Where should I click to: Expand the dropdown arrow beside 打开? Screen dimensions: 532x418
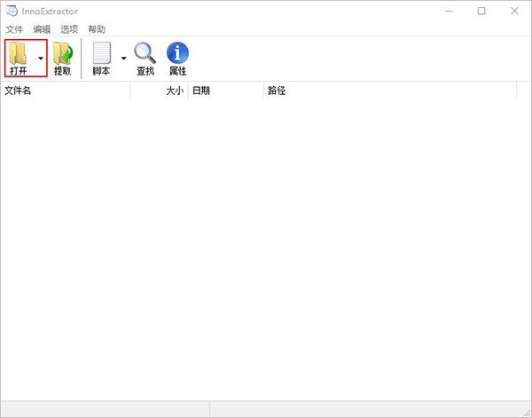41,59
